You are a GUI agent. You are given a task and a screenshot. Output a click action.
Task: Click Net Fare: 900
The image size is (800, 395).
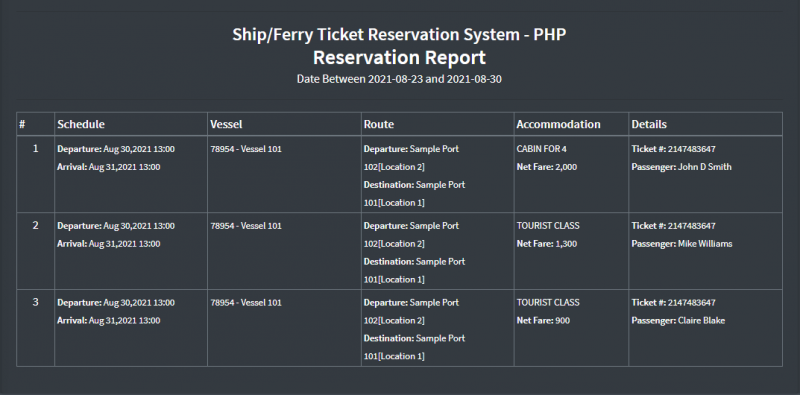(543, 320)
